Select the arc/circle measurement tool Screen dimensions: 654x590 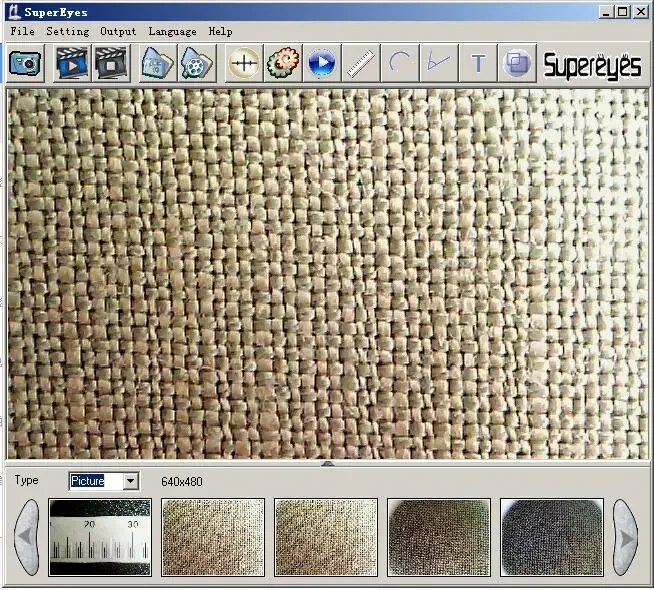(400, 63)
